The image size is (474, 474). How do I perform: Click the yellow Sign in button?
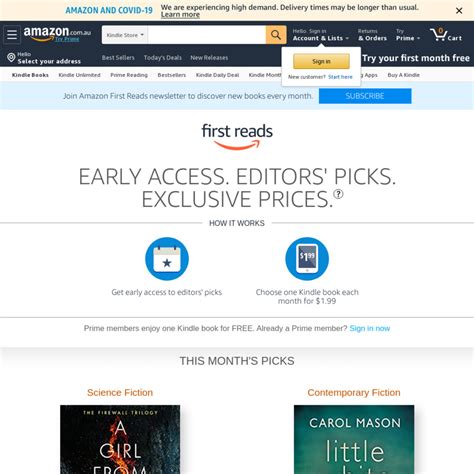click(x=321, y=61)
